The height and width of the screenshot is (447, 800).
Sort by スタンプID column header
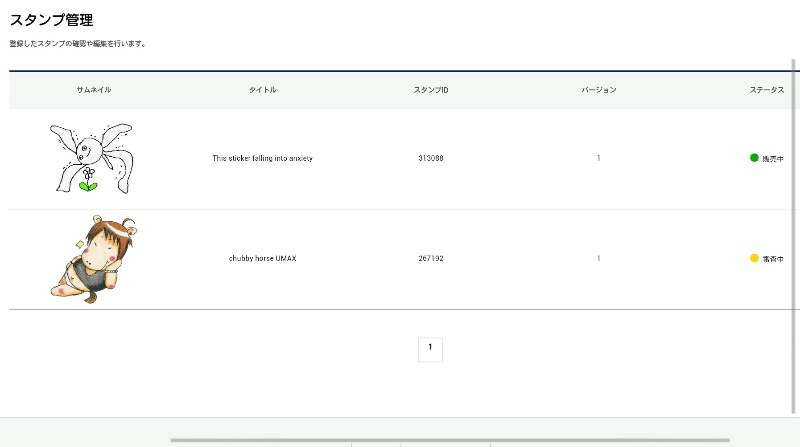pyautogui.click(x=431, y=90)
